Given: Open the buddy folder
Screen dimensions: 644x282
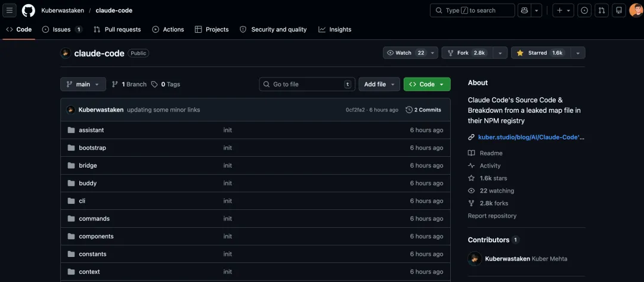Looking at the screenshot, I should 88,183.
